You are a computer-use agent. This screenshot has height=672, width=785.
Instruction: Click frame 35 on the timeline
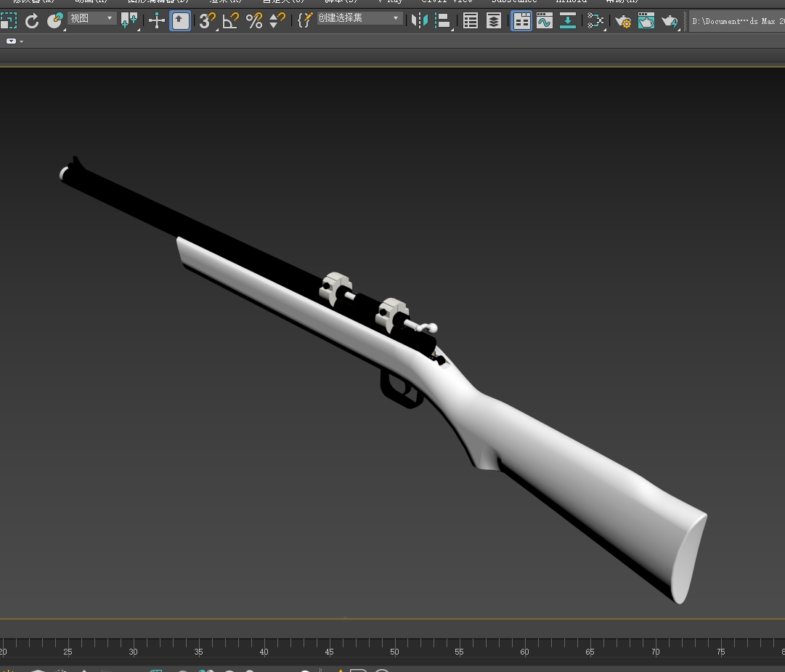(198, 652)
